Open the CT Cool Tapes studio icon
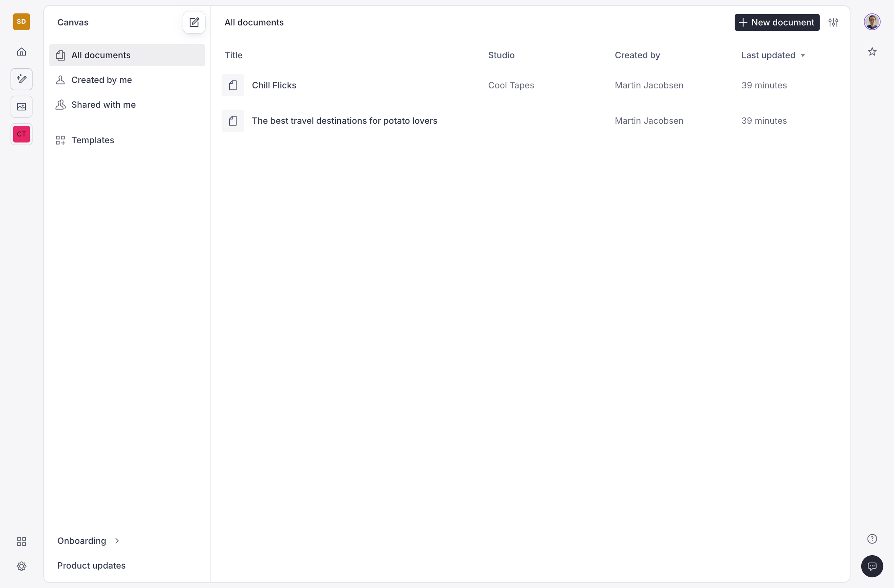Screen dimensions: 894x588 point(21,134)
